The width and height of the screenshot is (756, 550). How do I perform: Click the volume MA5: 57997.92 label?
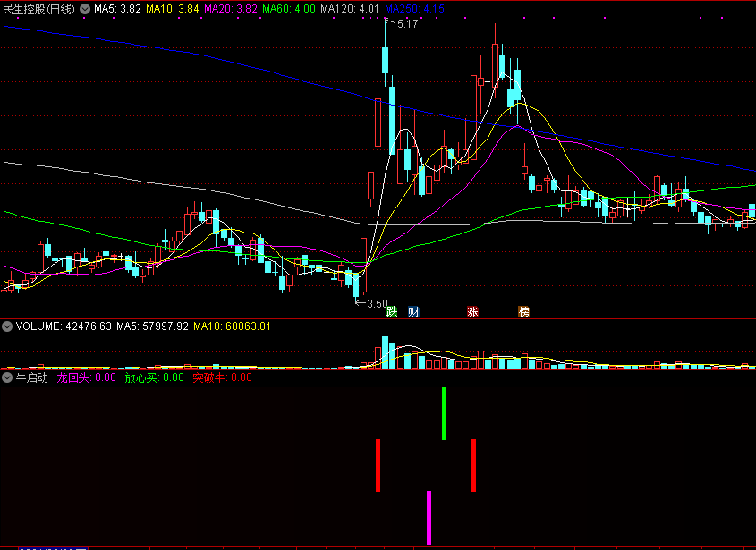click(152, 326)
